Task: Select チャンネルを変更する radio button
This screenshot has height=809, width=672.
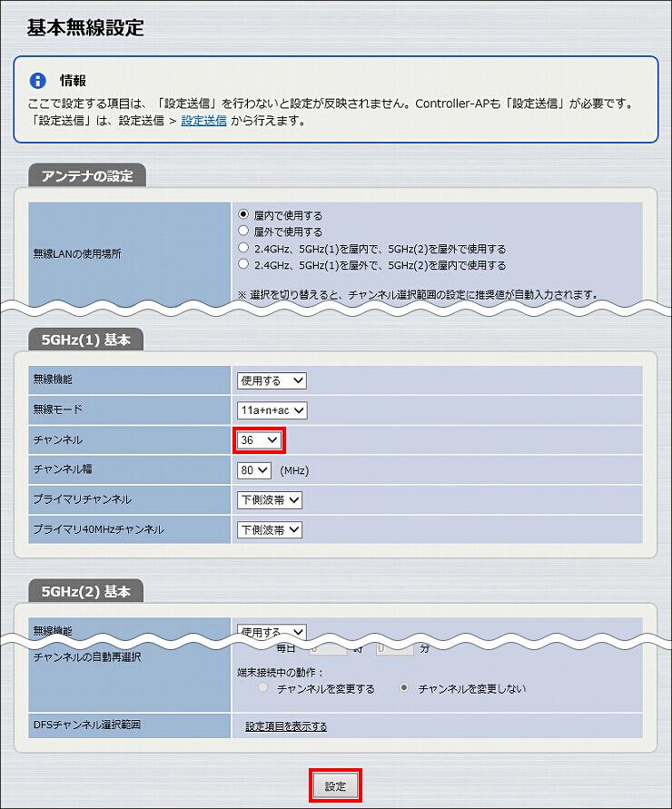Action: [x=262, y=687]
